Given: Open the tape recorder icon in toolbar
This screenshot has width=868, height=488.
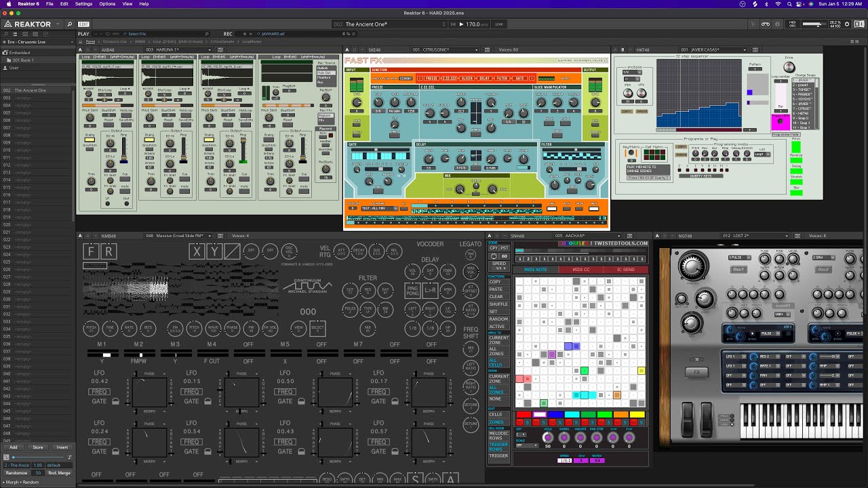Looking at the screenshot, I should pos(766,24).
